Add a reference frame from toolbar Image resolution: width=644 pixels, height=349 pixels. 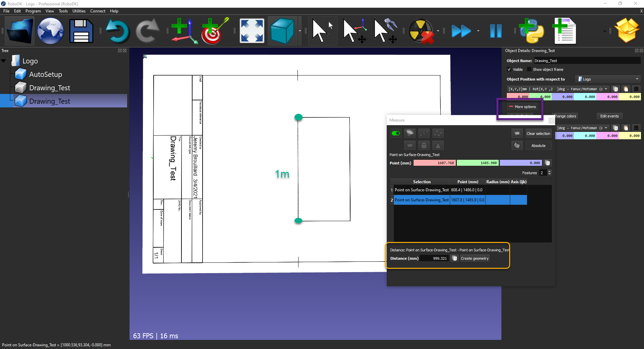pos(183,31)
